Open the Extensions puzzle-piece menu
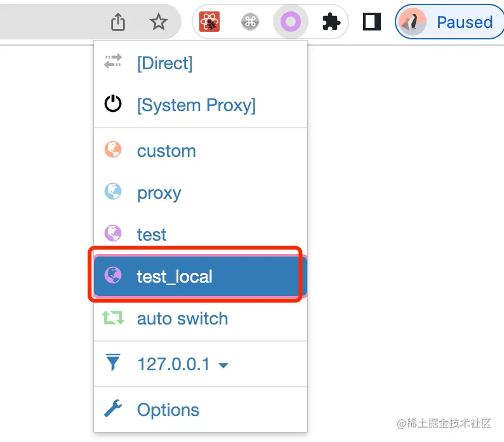Screen dimensions: 504x442 pos(331,22)
